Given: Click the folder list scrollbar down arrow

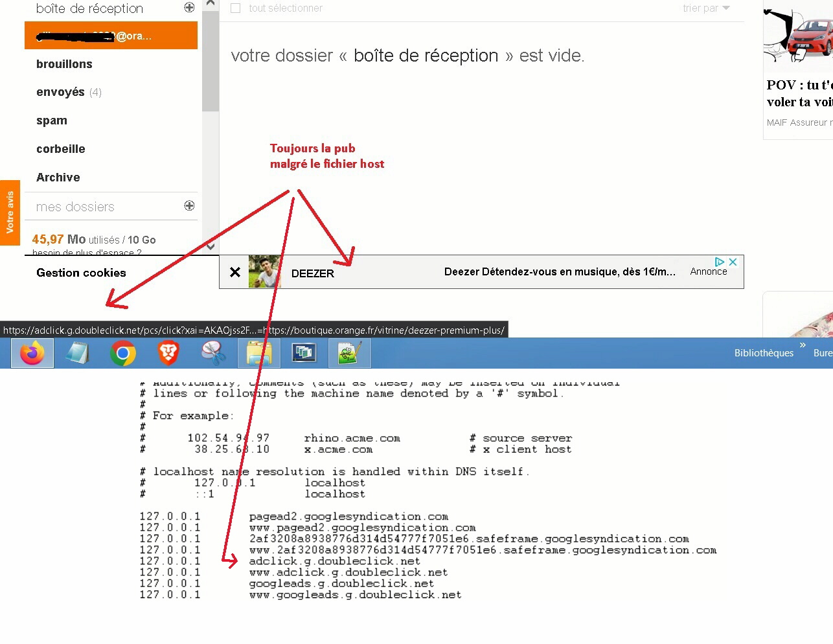Looking at the screenshot, I should pyautogui.click(x=210, y=246).
